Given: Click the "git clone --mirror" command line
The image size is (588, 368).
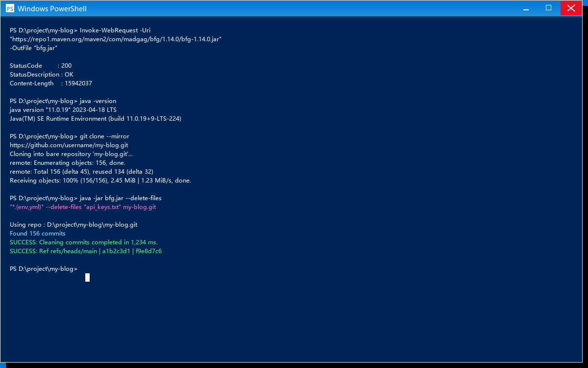Looking at the screenshot, I should [x=70, y=136].
